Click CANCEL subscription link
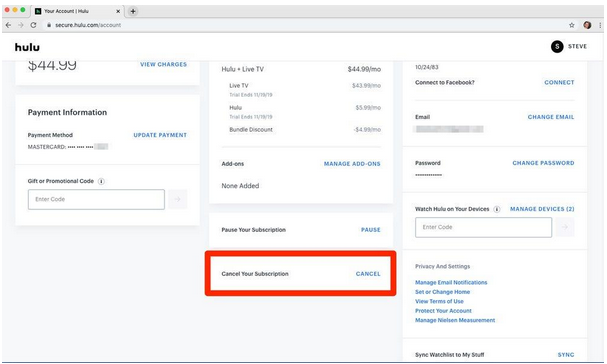Screen dimensions: 607x364 click(x=368, y=274)
